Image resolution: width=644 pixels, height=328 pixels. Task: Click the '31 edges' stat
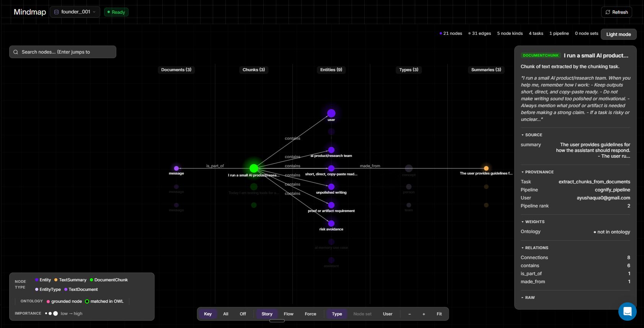[479, 33]
